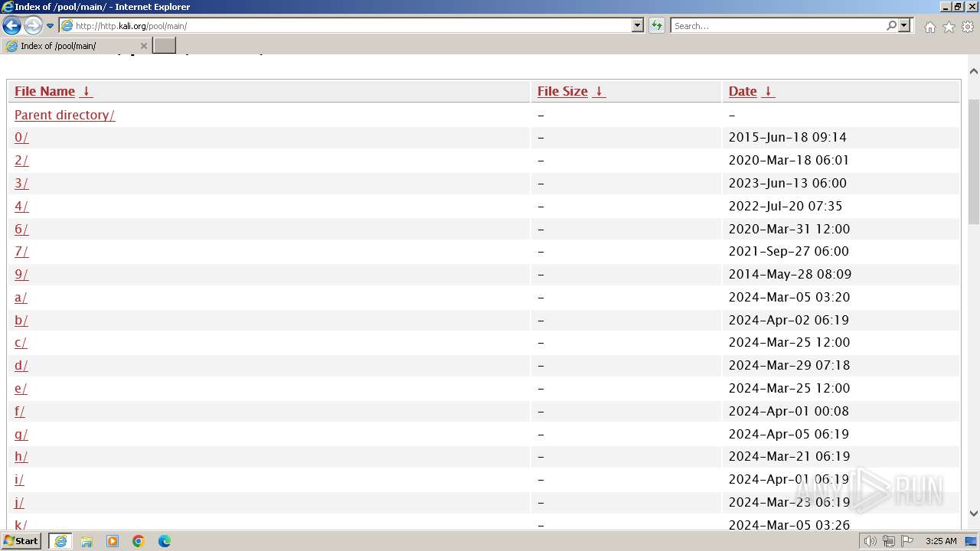980x551 pixels.
Task: Open the b/ directory link
Action: pyautogui.click(x=21, y=320)
